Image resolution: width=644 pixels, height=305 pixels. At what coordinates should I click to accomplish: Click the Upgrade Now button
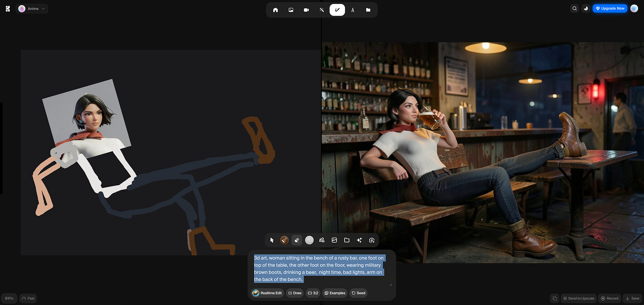click(610, 8)
